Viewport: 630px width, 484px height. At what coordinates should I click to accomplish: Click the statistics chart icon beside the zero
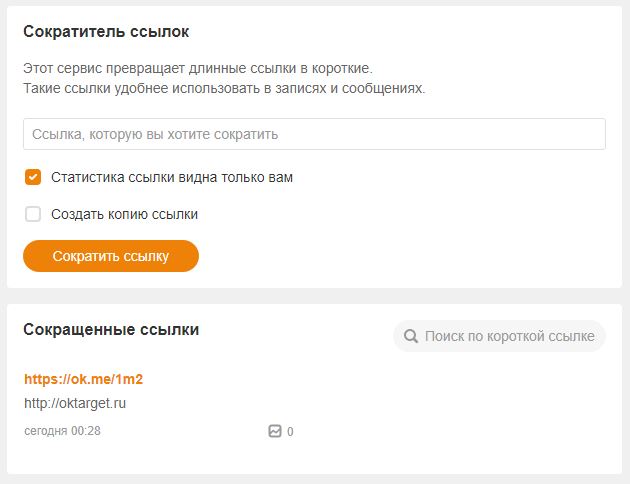tap(275, 431)
